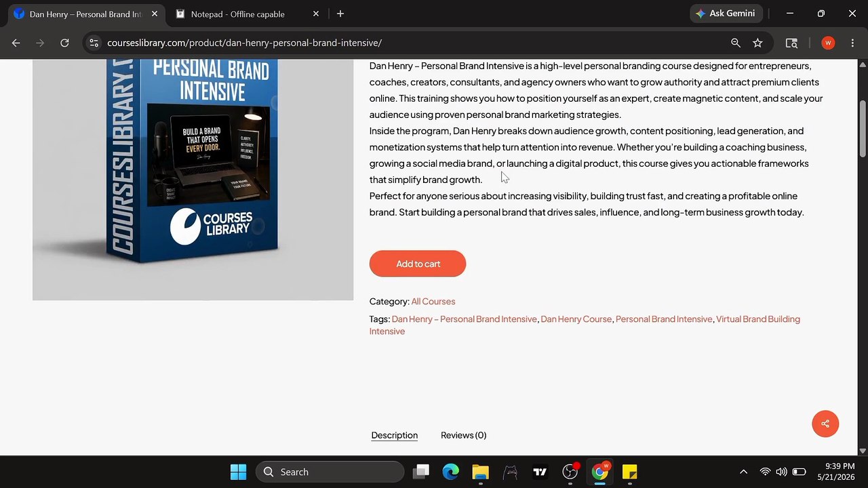868x488 pixels.
Task: Click the Category: label text
Action: (389, 302)
